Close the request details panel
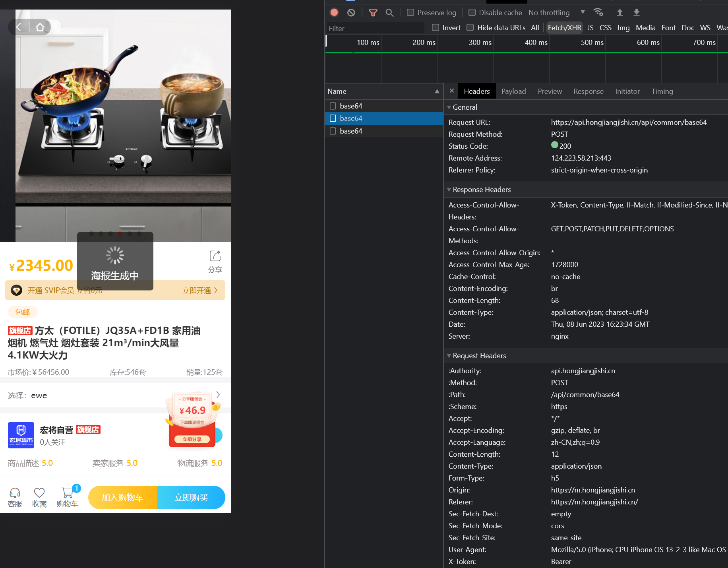The height and width of the screenshot is (568, 728). click(451, 91)
